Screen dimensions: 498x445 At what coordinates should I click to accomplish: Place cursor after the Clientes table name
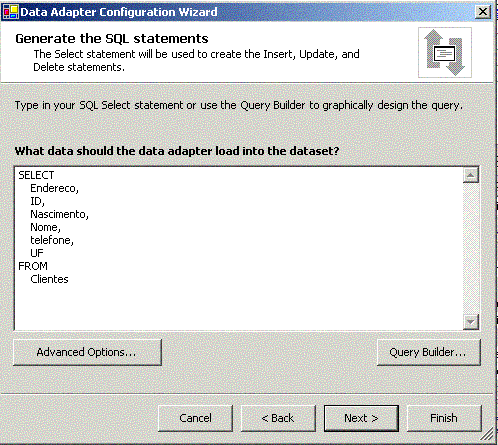[69, 279]
